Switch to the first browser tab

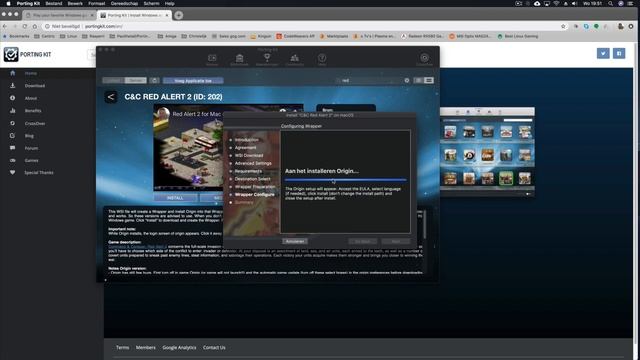59,15
